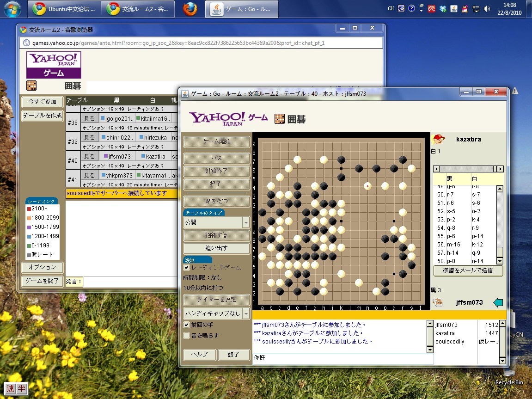Click the タイマーを設定 button
Image resolution: width=532 pixels, height=399 pixels.
(217, 300)
